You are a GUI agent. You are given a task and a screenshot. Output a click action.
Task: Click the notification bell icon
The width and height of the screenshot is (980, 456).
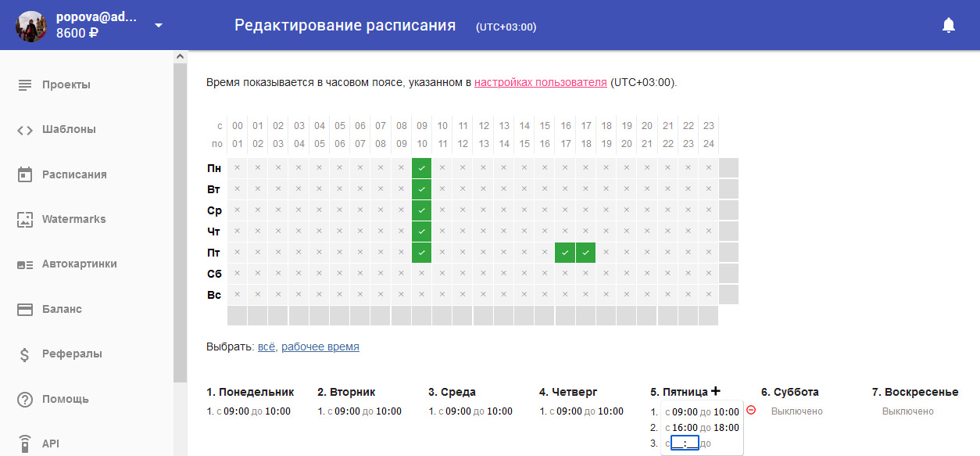pyautogui.click(x=949, y=26)
